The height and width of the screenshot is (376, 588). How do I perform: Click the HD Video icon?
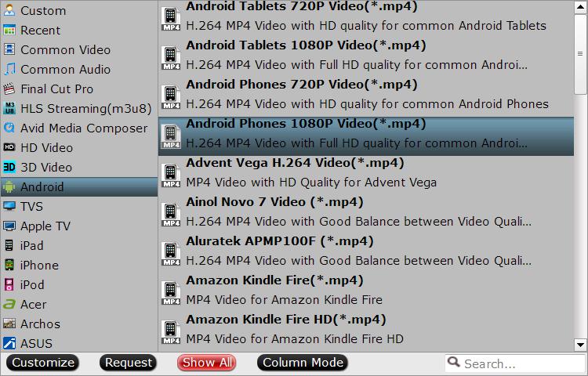9,147
